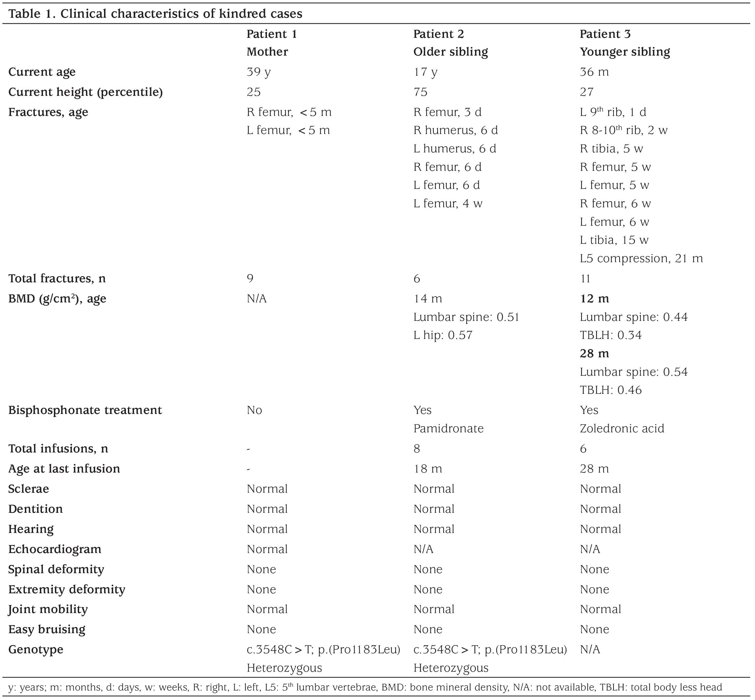Click the 'L femur, 4 w' entry
This screenshot has height=700, width=755.
pyautogui.click(x=448, y=204)
